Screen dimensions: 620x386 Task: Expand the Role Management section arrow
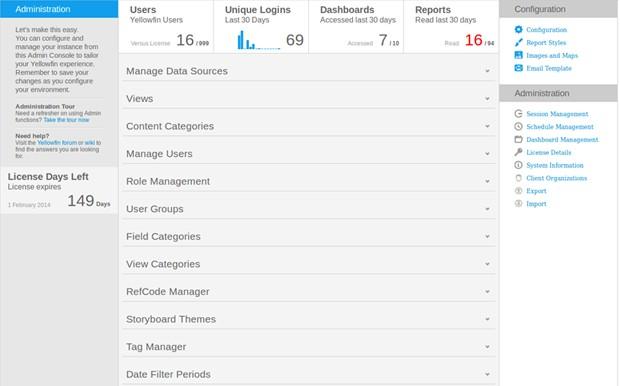[488, 182]
